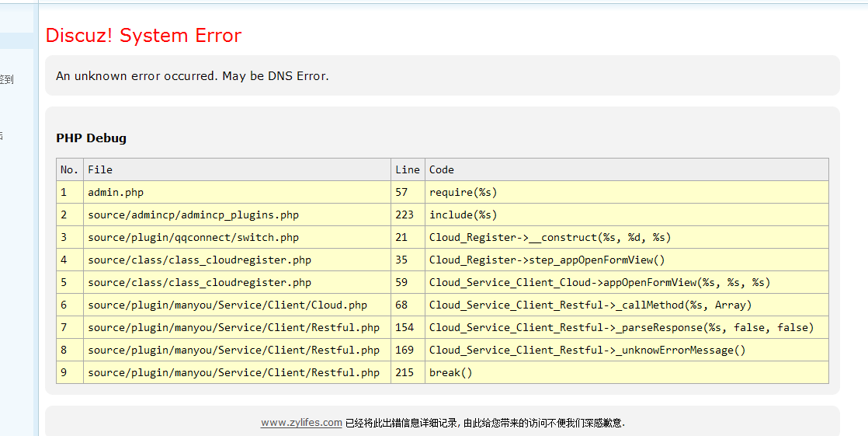Click line number 154 cell

[x=408, y=327]
